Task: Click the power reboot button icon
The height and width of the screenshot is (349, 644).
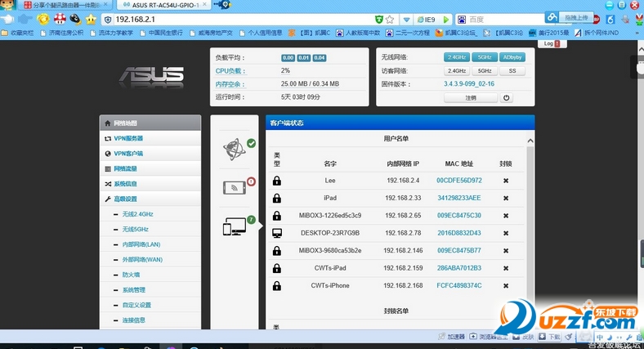Action: coord(506,98)
